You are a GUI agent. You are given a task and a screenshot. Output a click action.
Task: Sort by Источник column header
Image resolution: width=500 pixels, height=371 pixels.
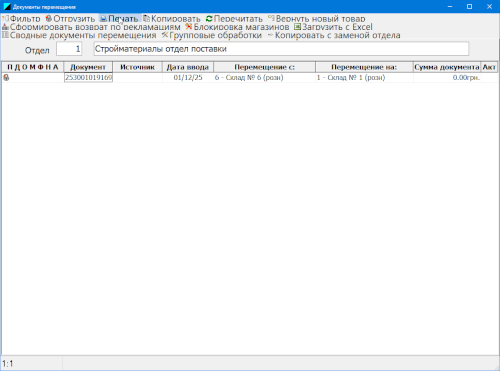click(137, 67)
